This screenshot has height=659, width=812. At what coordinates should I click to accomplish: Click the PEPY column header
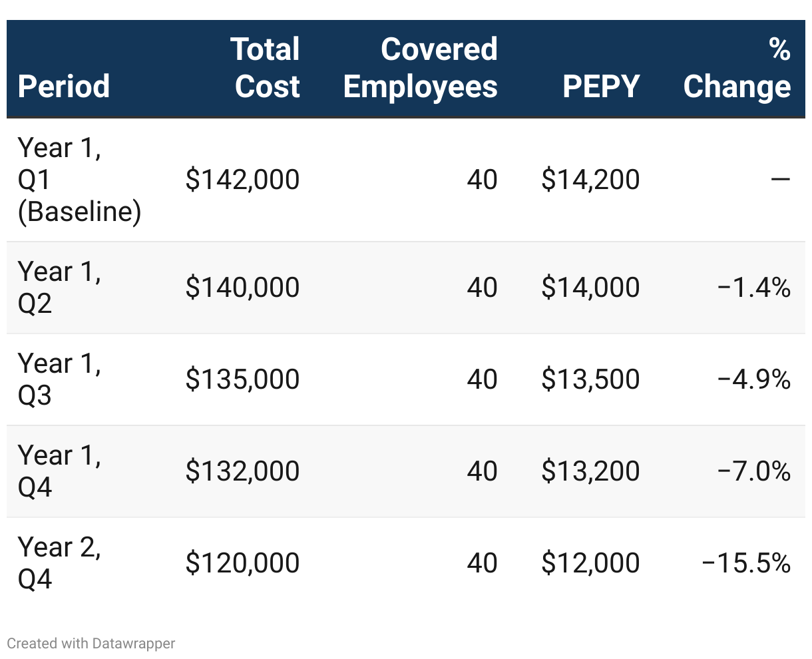pos(601,87)
